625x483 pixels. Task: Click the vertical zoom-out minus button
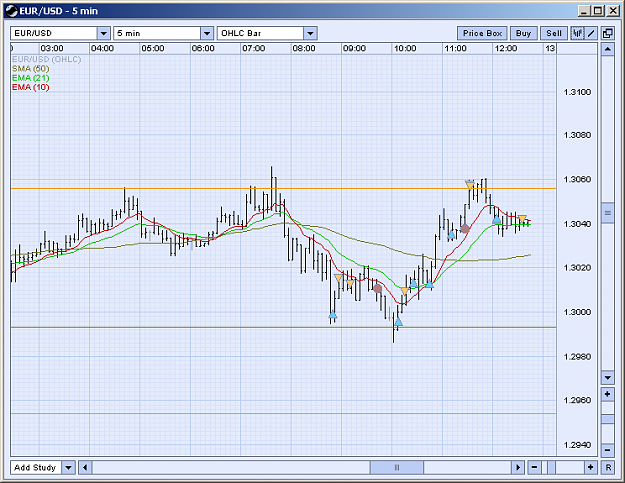(607, 450)
